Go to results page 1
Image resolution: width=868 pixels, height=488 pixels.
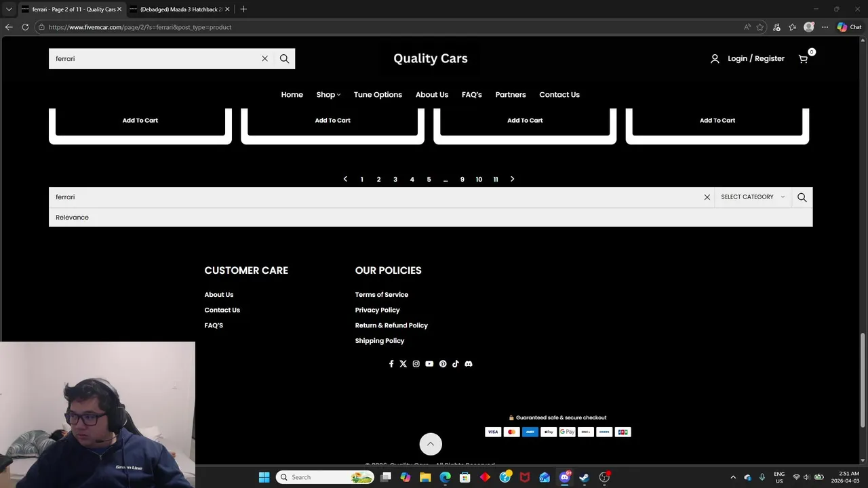pyautogui.click(x=362, y=180)
